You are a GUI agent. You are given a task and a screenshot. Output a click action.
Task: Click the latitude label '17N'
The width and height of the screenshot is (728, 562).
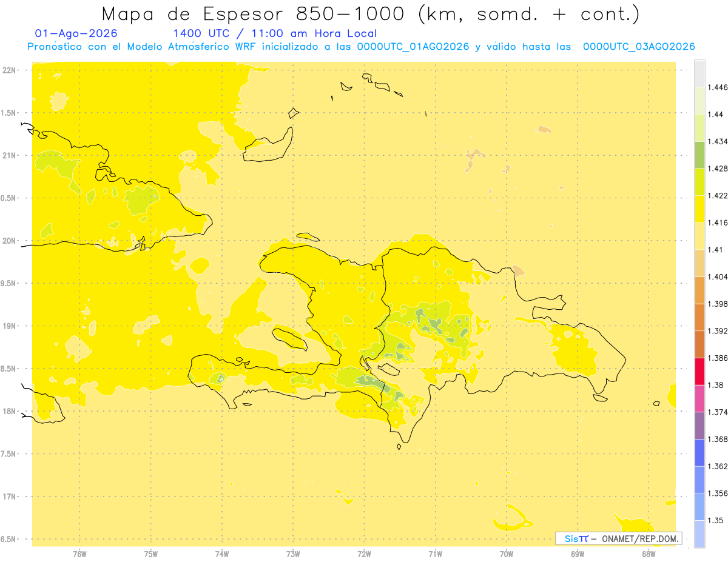click(x=10, y=497)
